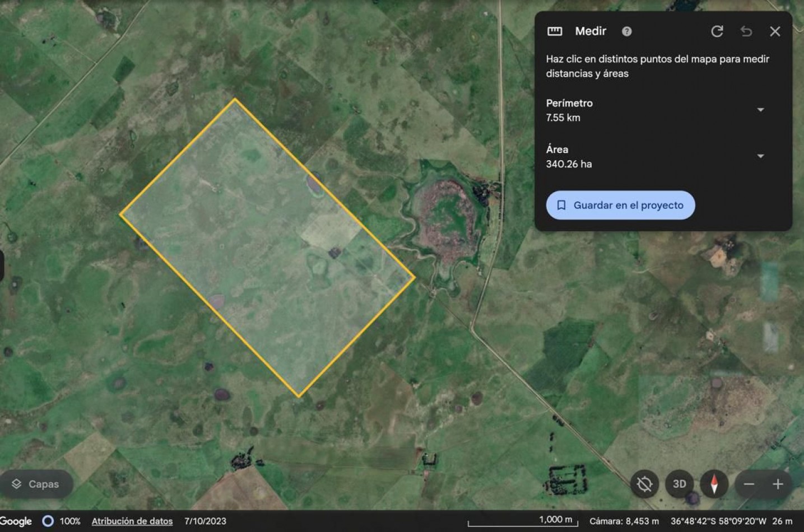
Task: Undo the last measurement point
Action: pos(746,31)
